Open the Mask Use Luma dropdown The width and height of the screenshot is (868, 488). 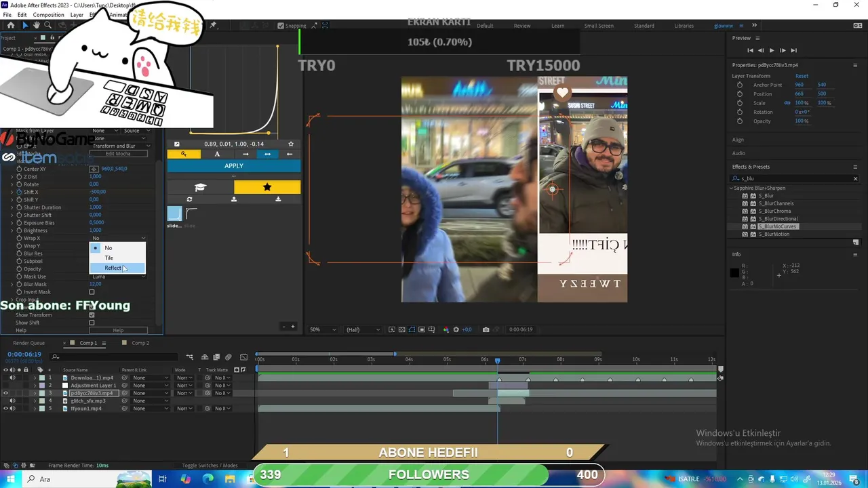(119, 277)
